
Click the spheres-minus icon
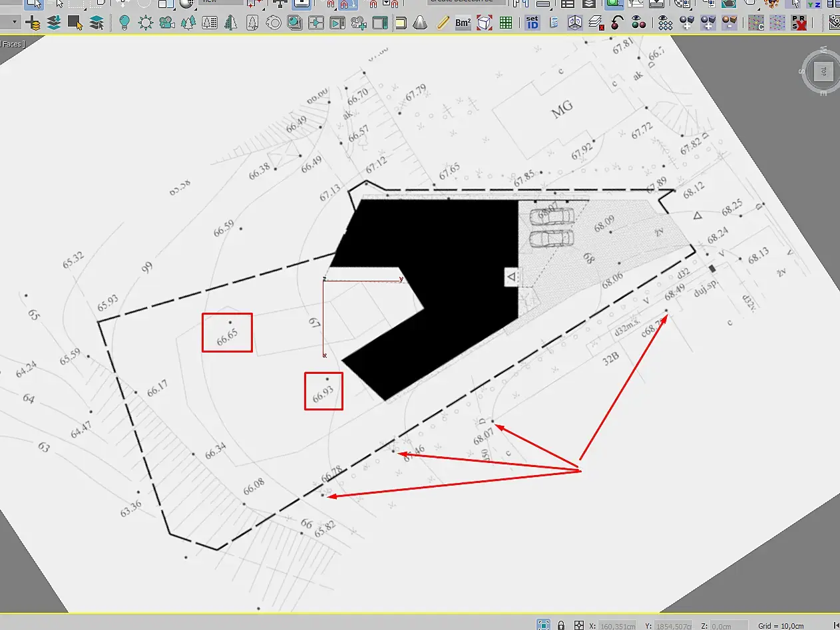(x=730, y=24)
